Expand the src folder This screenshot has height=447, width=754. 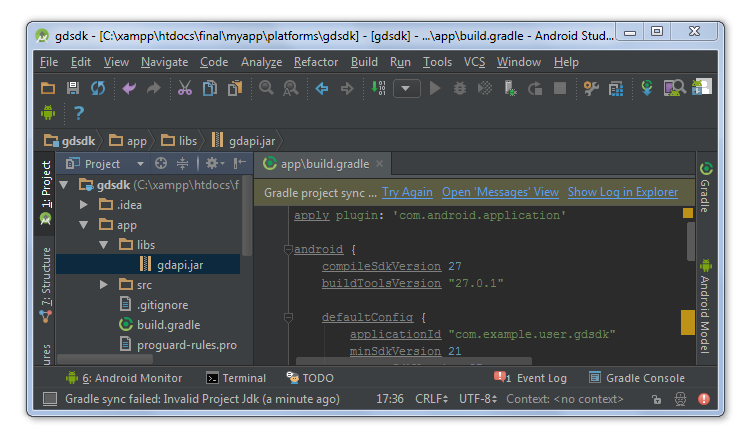103,285
